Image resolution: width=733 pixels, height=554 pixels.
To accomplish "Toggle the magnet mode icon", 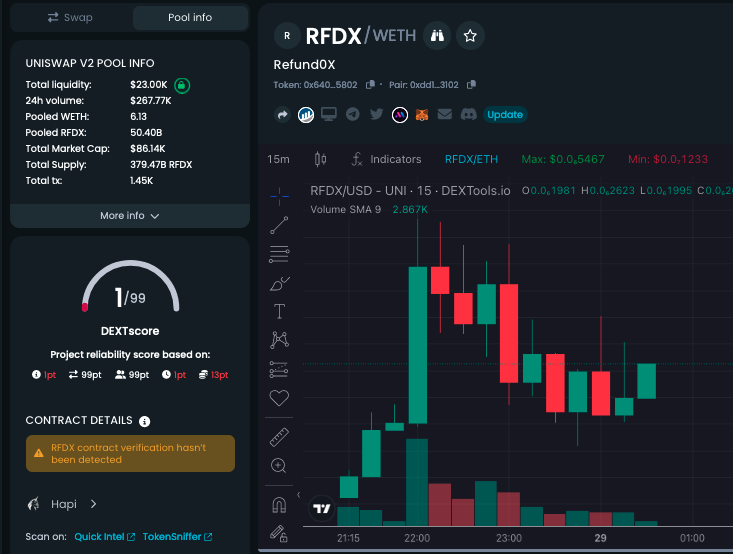I will click(x=279, y=505).
